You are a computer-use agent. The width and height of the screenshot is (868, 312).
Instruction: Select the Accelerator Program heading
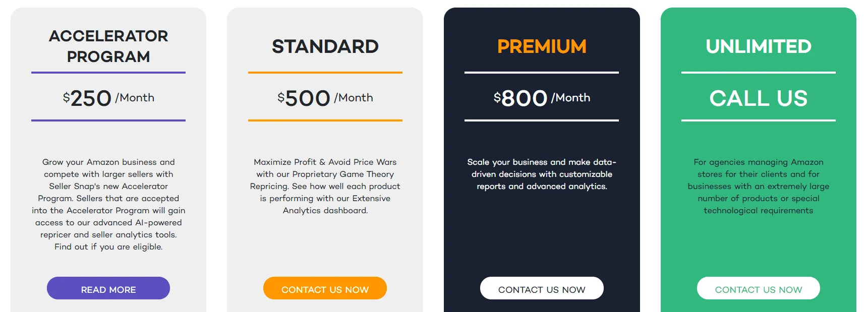coord(108,46)
